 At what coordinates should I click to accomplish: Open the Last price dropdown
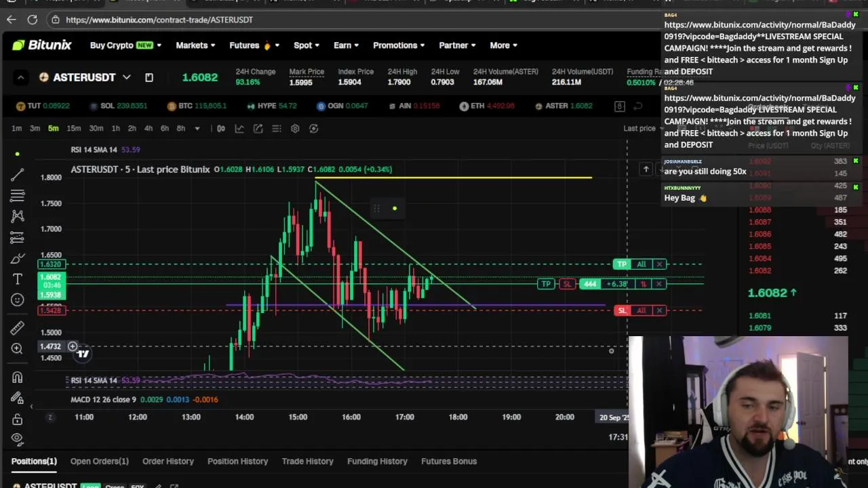[644, 128]
